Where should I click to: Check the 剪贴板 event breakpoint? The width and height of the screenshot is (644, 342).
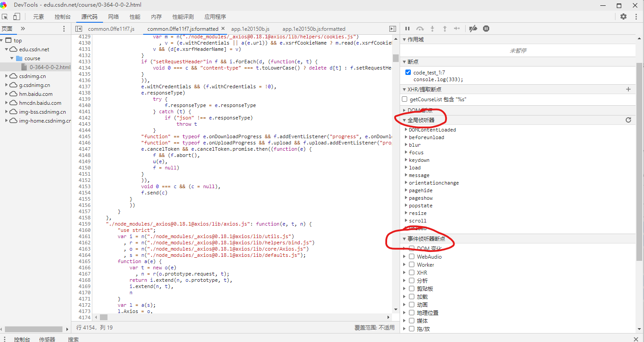click(x=412, y=289)
